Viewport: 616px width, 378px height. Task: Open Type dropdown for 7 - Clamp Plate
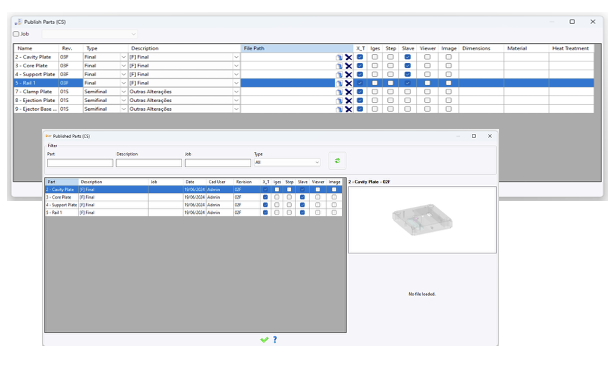click(123, 92)
